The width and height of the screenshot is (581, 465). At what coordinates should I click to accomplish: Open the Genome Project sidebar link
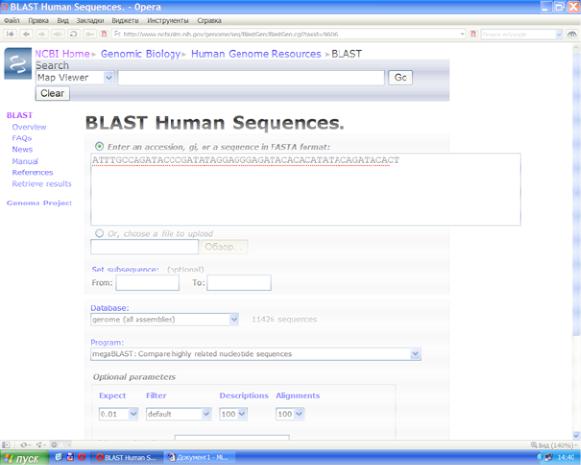click(39, 203)
